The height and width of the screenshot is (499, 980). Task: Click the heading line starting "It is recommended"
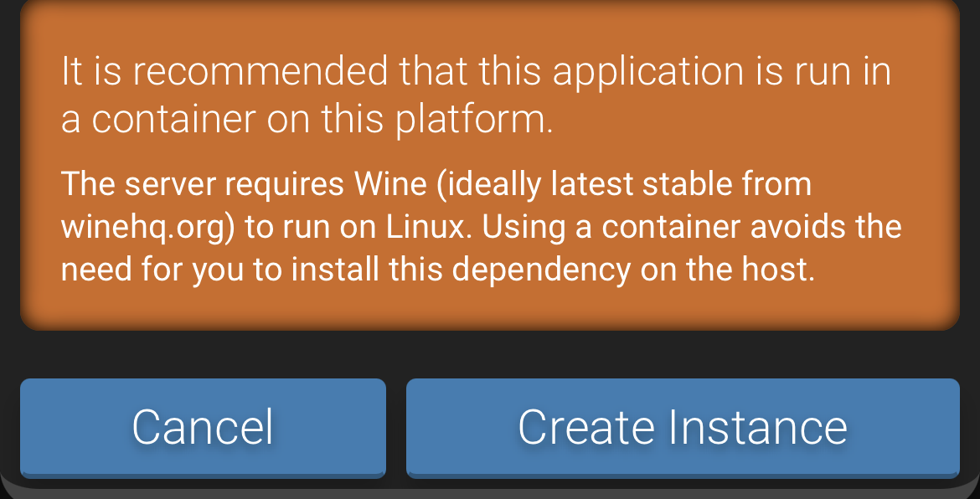[x=476, y=73]
